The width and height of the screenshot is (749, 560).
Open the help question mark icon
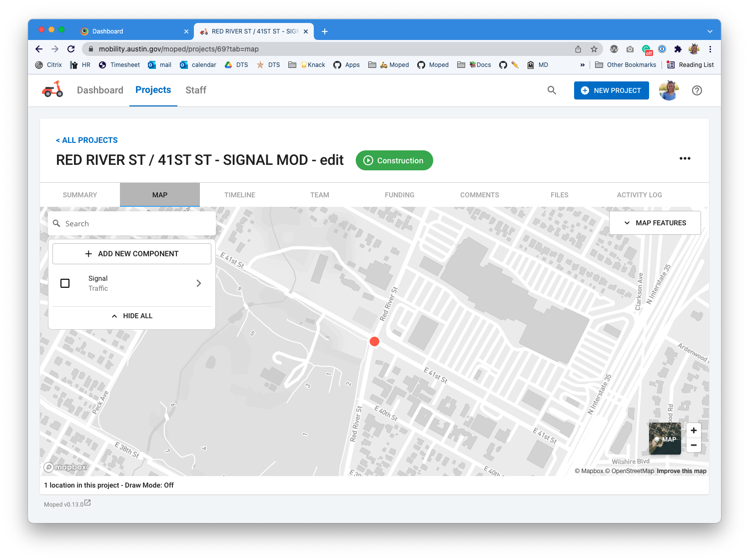tap(697, 90)
